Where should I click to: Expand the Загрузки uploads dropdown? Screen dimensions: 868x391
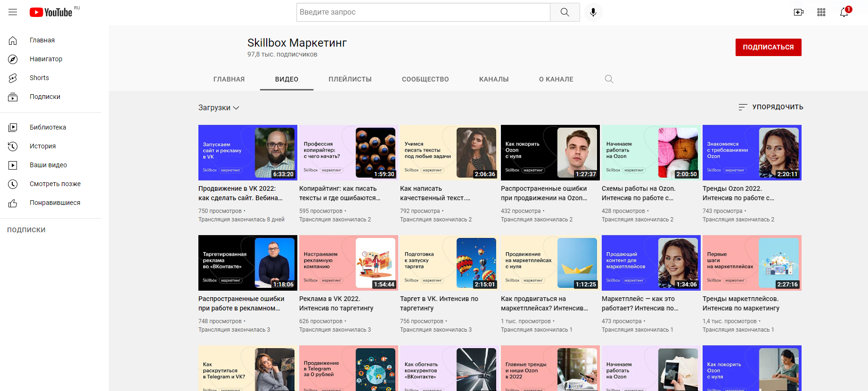[219, 108]
